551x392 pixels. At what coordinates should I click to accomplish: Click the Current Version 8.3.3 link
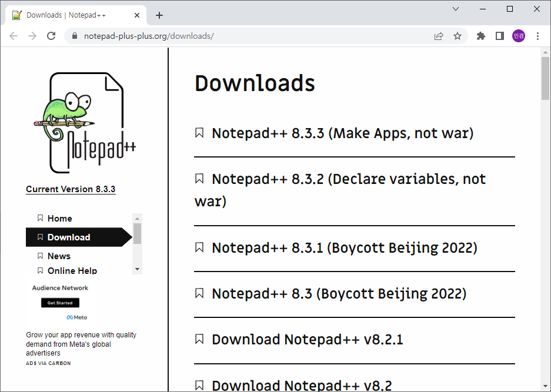(71, 189)
